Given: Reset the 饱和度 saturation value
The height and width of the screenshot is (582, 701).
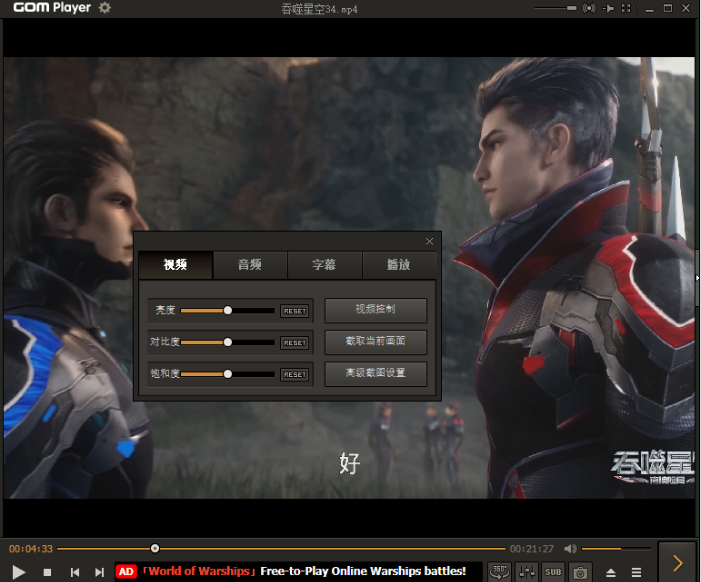Looking at the screenshot, I should point(295,375).
